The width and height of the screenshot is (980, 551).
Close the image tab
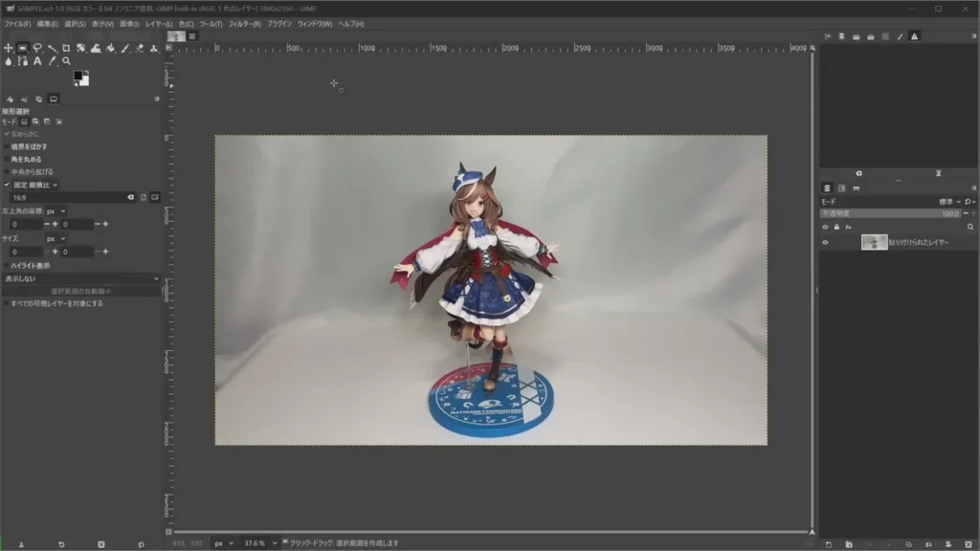pos(191,36)
